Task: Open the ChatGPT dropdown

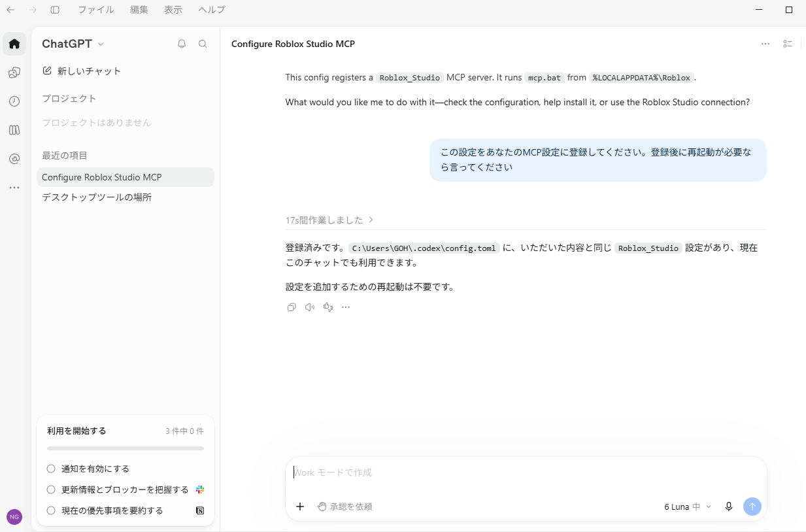Action: click(x=73, y=44)
